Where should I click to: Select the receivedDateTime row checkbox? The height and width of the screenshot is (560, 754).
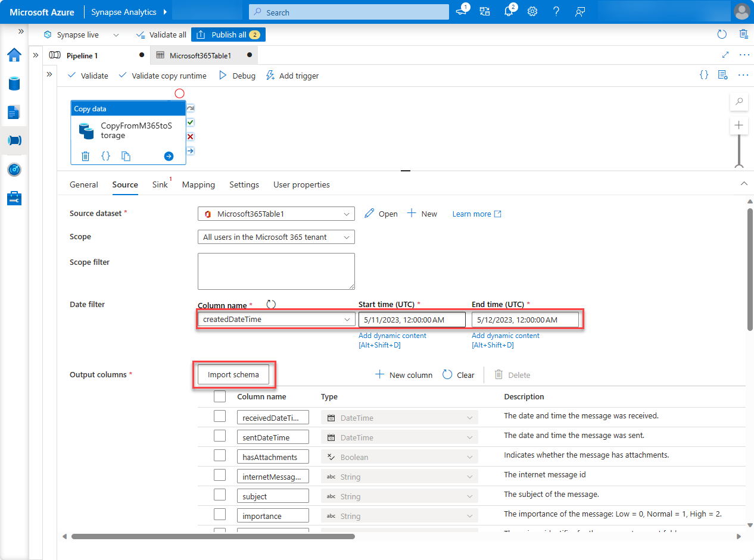[x=220, y=416]
